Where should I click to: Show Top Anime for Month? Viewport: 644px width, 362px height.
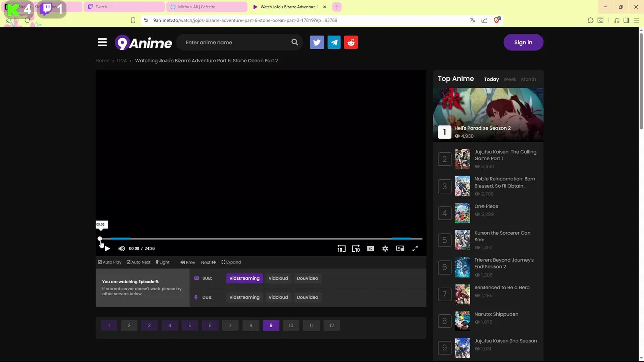point(528,79)
